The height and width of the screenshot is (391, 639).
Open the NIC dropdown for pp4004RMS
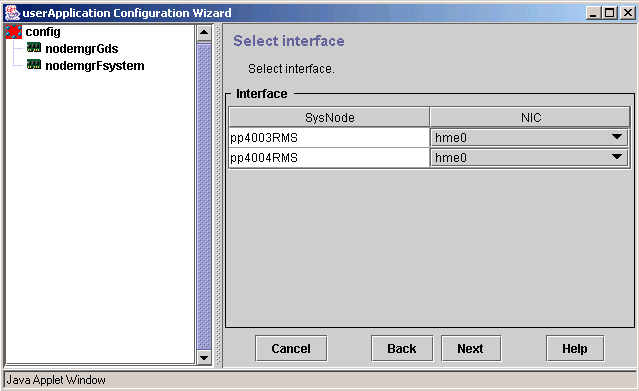[x=617, y=157]
